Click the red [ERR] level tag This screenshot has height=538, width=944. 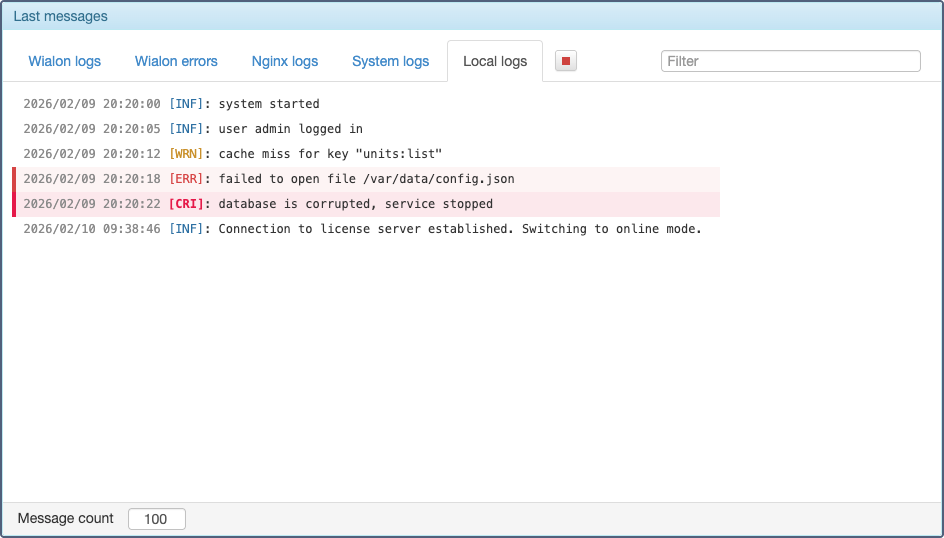click(x=186, y=179)
